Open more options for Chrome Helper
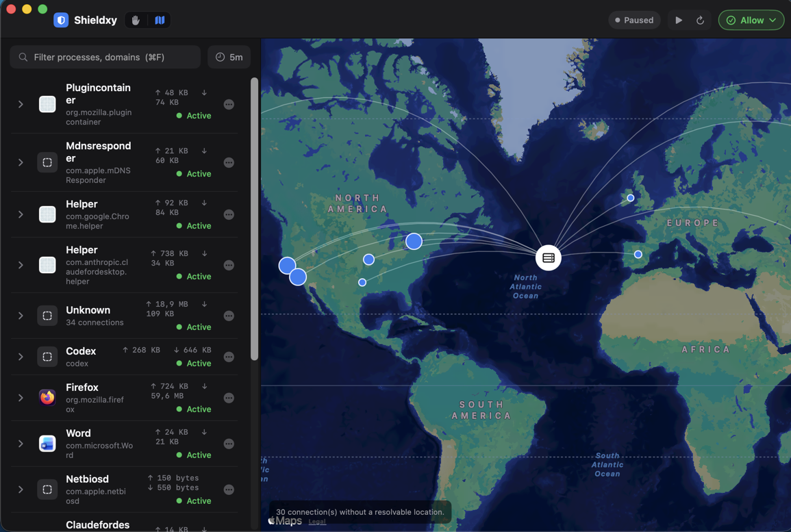 pos(229,214)
